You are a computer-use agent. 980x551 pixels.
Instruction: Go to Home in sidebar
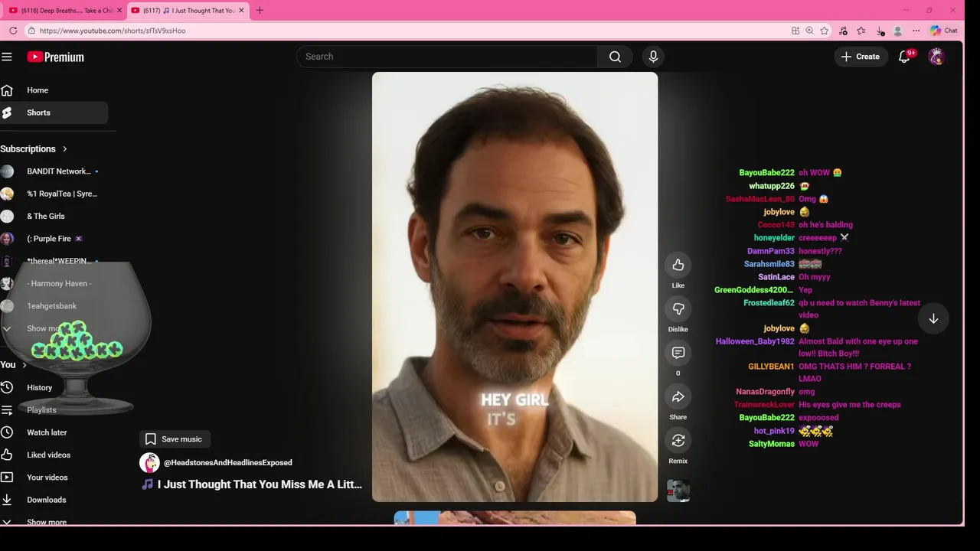tap(54, 90)
